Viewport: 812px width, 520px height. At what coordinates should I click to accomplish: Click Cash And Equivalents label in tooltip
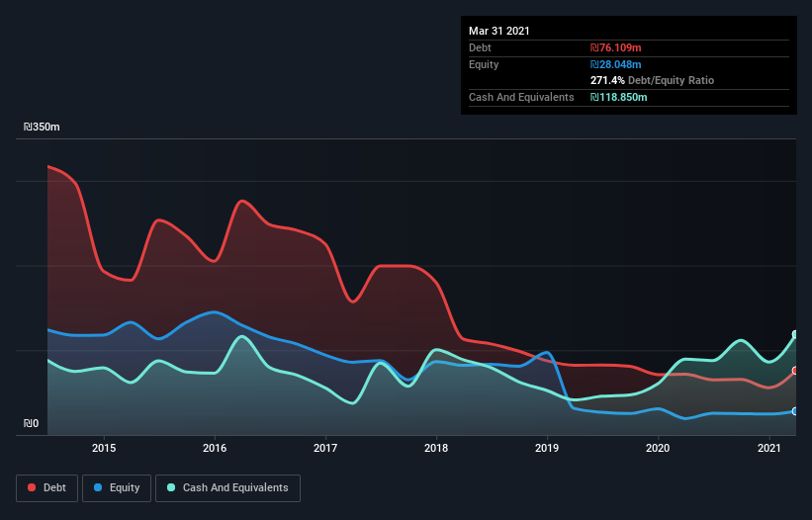tap(521, 97)
